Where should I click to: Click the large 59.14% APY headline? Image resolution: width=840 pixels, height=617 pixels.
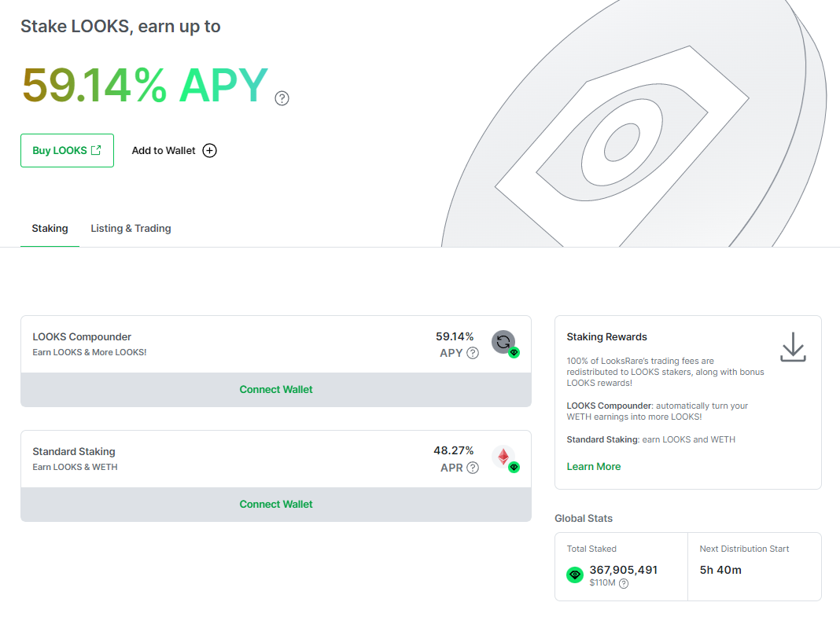click(x=145, y=85)
